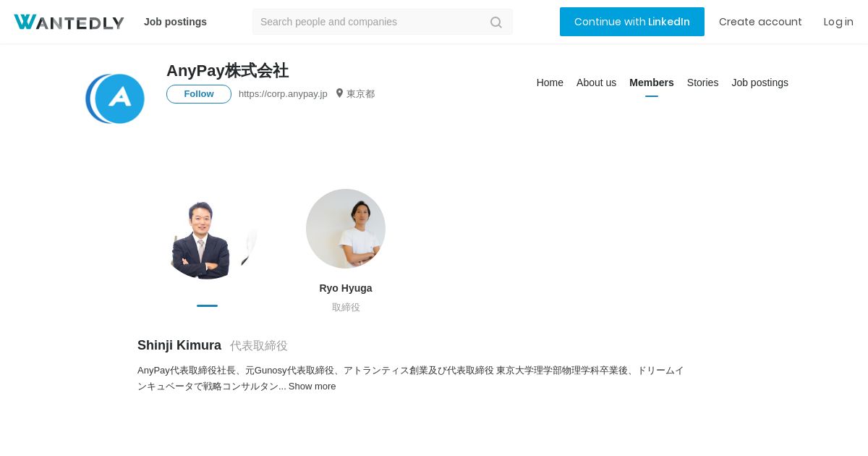Click the location pin icon beside 東京都
The width and height of the screenshot is (868, 456).
pos(339,93)
